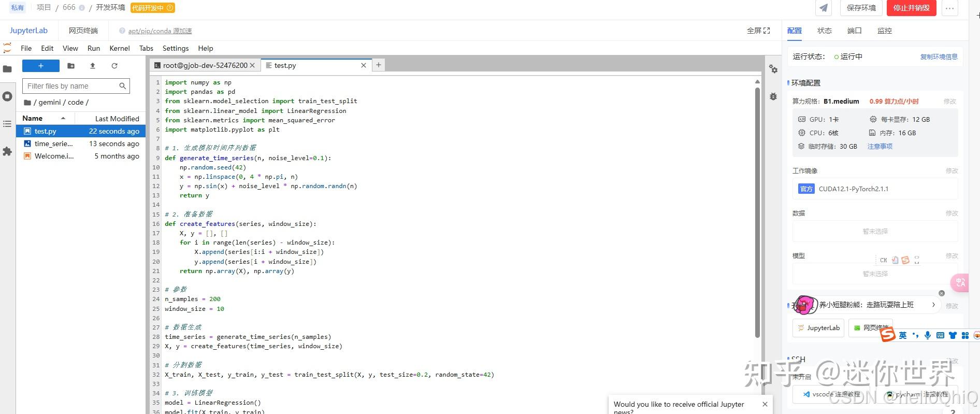Click the red 停止并销毁 button
Viewport: 980px width, 414px height.
[x=912, y=8]
